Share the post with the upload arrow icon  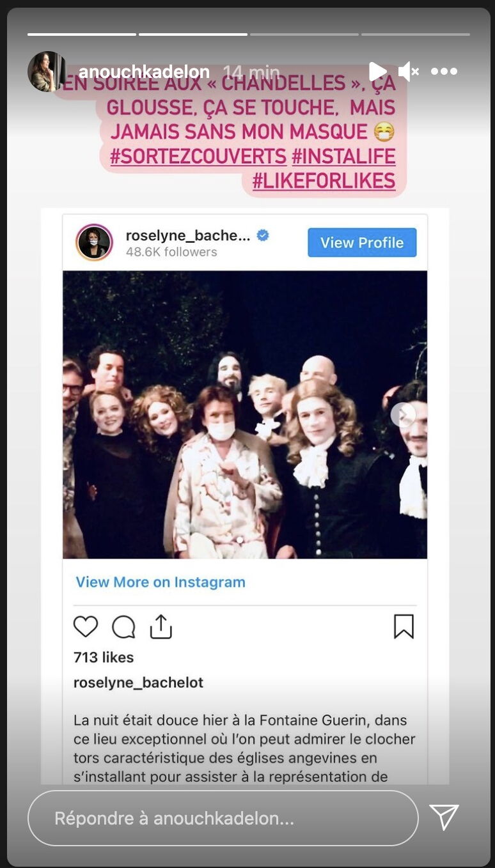click(161, 627)
